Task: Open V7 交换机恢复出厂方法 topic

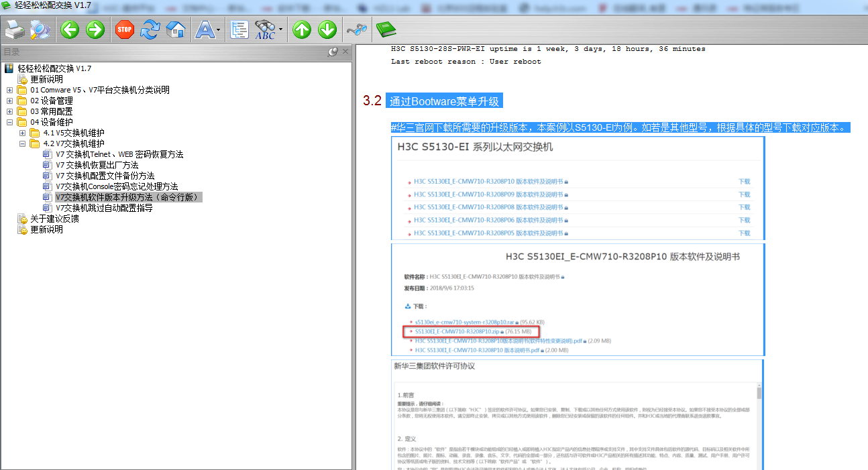Action: (x=97, y=165)
